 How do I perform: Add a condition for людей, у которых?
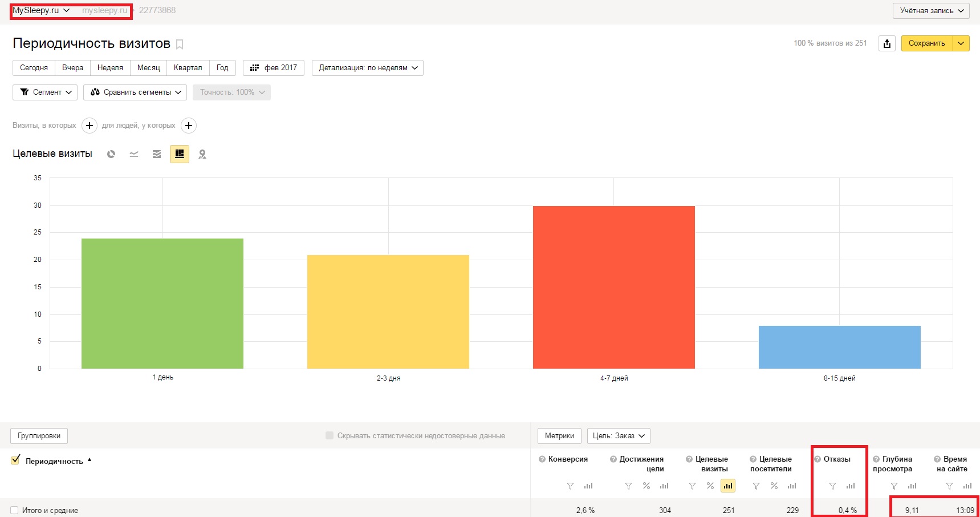click(x=189, y=126)
